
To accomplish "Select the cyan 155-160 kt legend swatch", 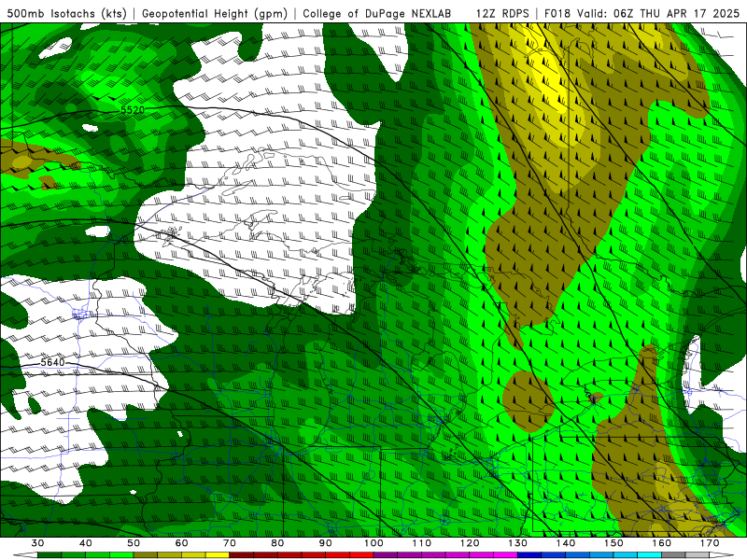I will coord(649,554).
